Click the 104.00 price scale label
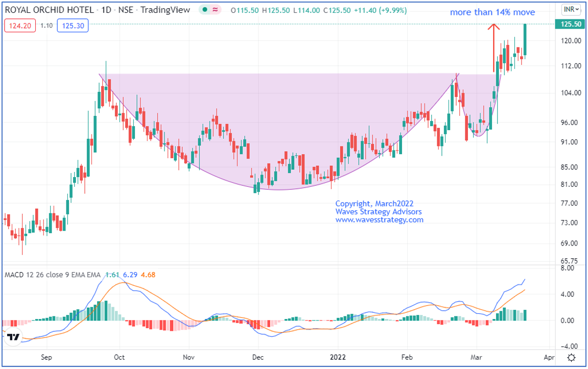This screenshot has width=588, height=369. point(571,93)
